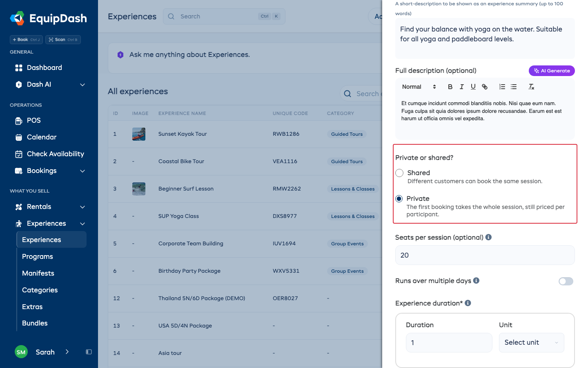The image size is (588, 368).
Task: Open Sarah's user profile menu
Action: click(42, 352)
